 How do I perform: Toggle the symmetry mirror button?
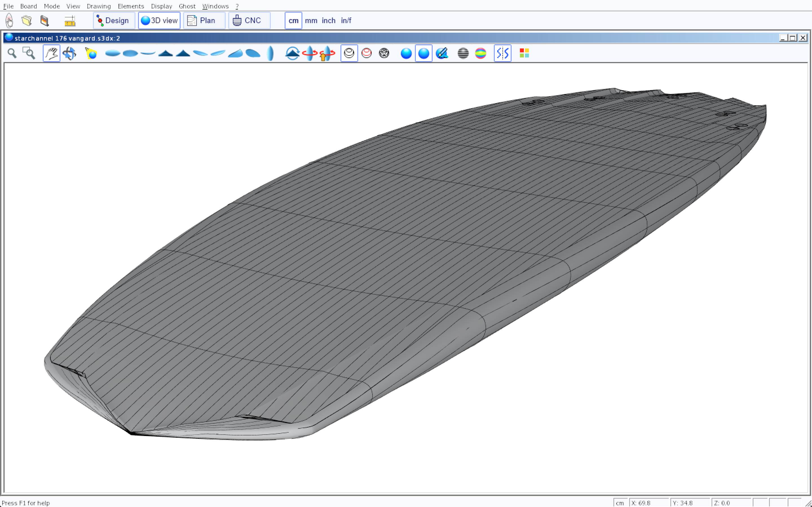pyautogui.click(x=502, y=53)
